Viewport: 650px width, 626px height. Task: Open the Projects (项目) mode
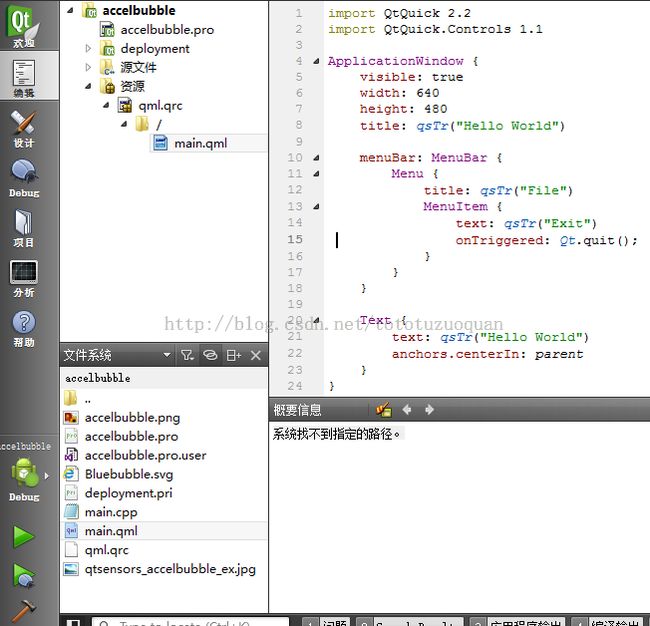(x=24, y=228)
